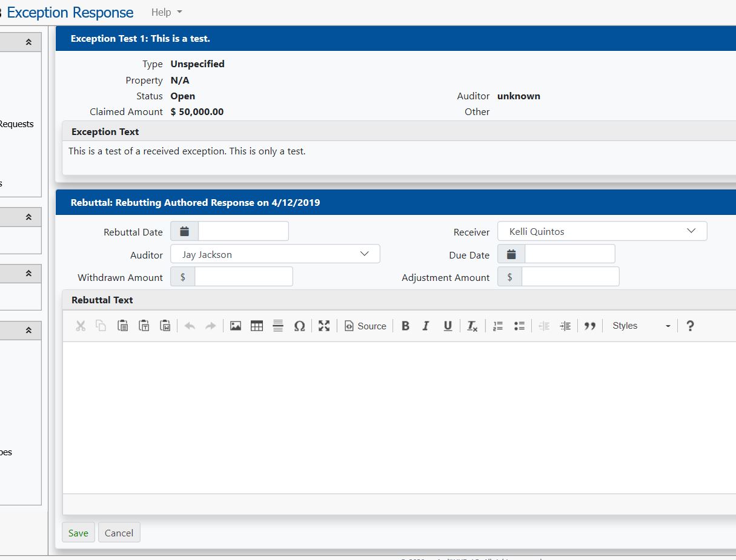Image resolution: width=736 pixels, height=560 pixels.
Task: Toggle bold formatting in Rebuttal Text
Action: 405,326
